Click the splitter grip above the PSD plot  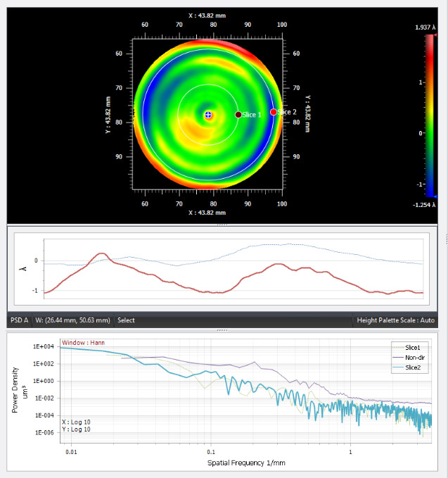point(223,329)
